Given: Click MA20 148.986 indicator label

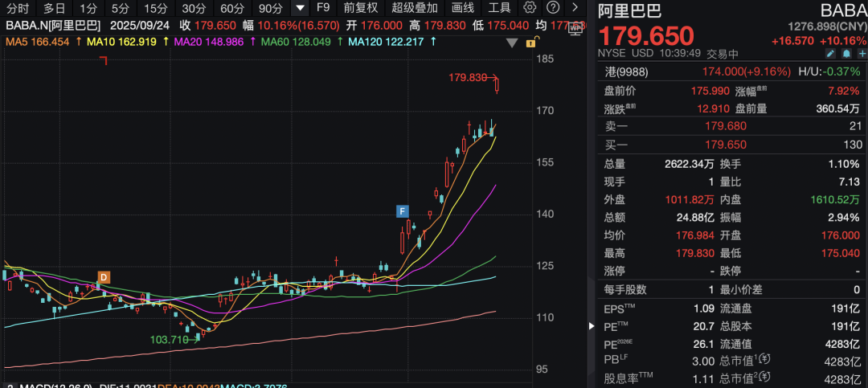Looking at the screenshot, I should [209, 42].
